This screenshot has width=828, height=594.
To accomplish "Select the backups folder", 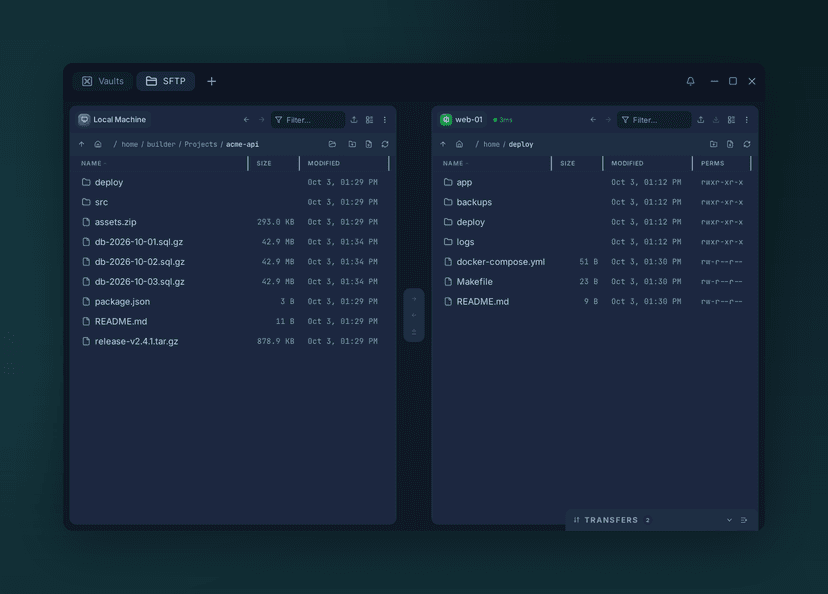I will [595, 202].
